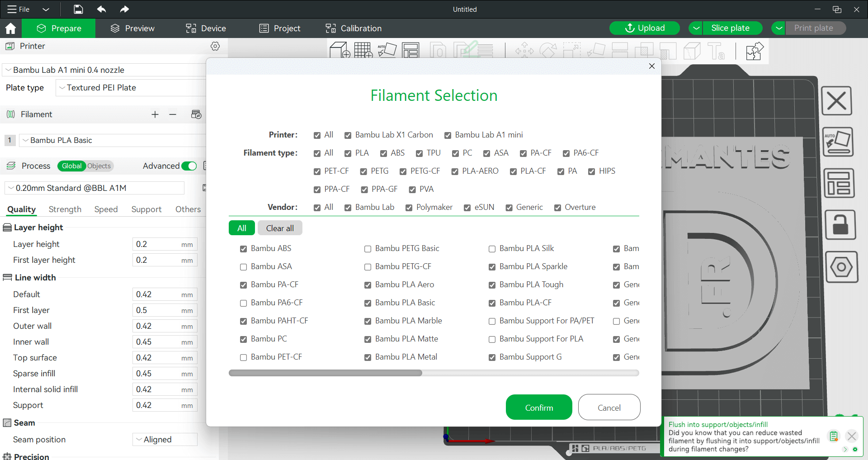Switch to the Project tab

(x=279, y=28)
